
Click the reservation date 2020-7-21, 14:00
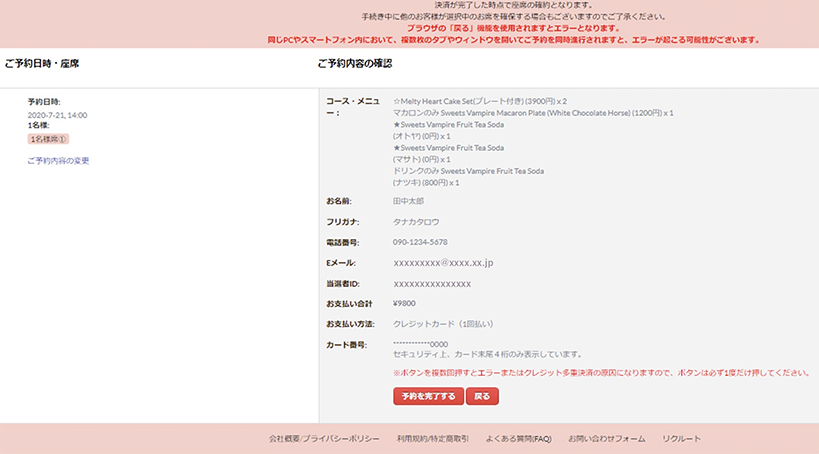(x=57, y=115)
